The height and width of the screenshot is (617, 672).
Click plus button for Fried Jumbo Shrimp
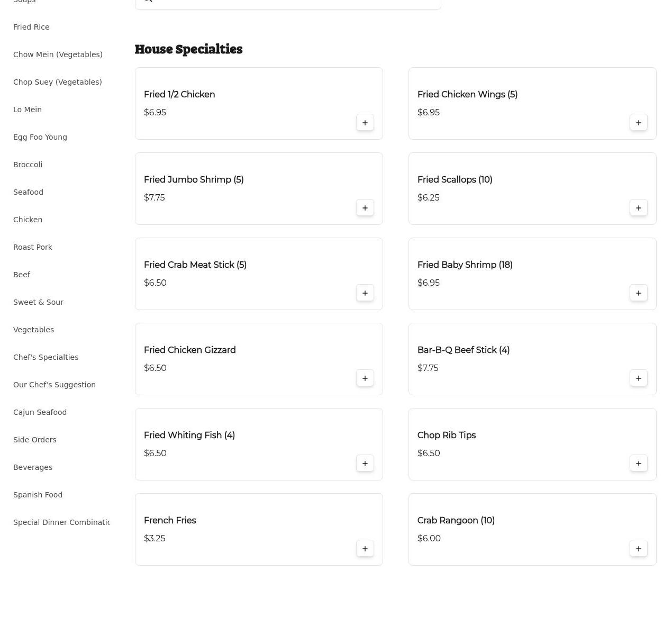(x=365, y=208)
